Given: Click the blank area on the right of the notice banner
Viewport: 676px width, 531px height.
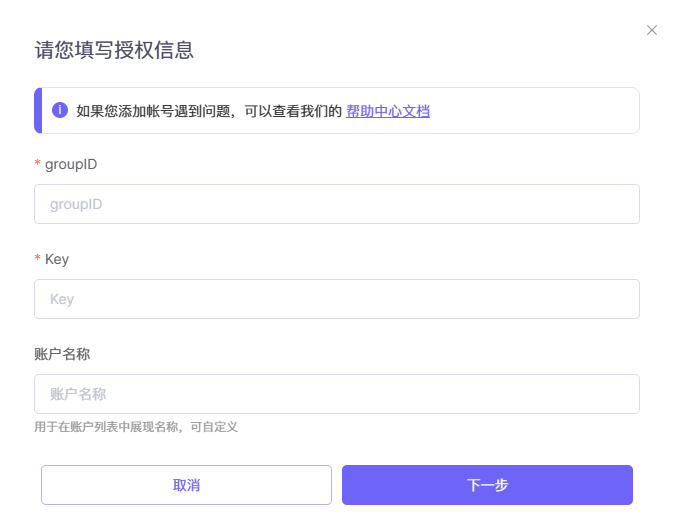Looking at the screenshot, I should click(535, 110).
